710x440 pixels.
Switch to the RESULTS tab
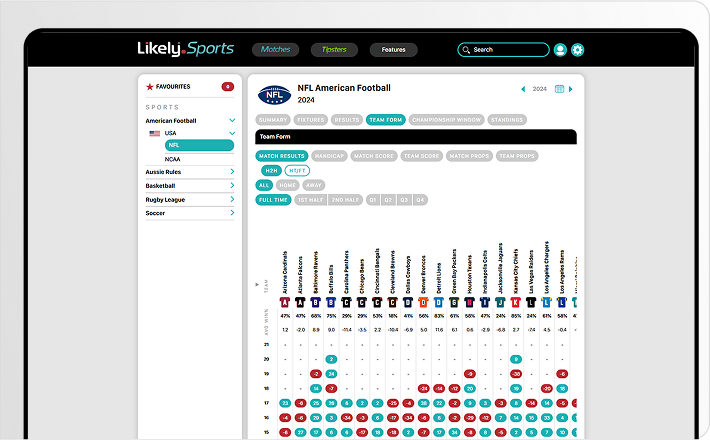[x=347, y=120]
